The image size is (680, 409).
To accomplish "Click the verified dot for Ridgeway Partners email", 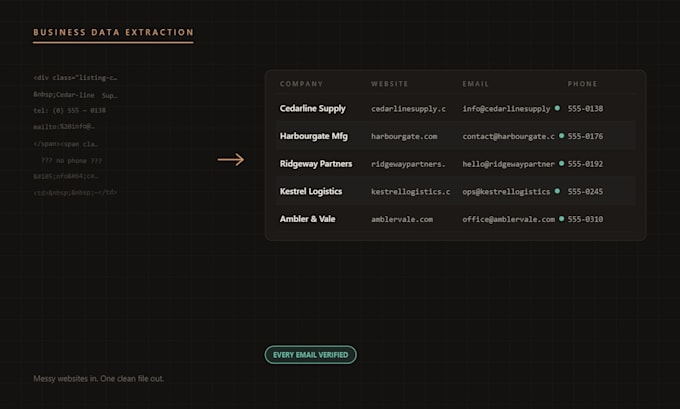I will [562, 164].
